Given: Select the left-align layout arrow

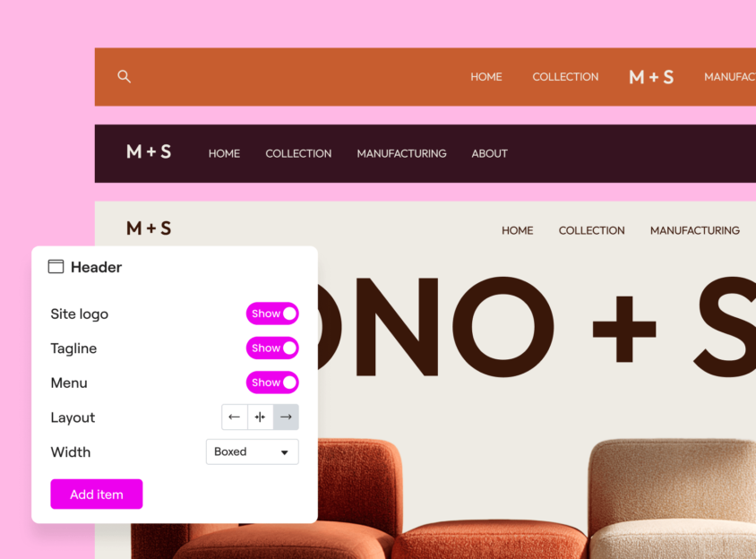Looking at the screenshot, I should tap(235, 417).
